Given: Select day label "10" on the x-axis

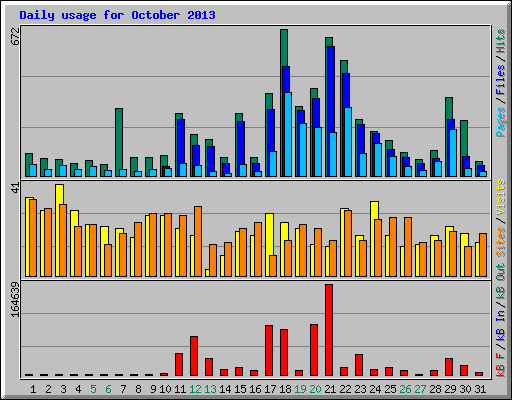Looking at the screenshot, I should coord(165,389).
